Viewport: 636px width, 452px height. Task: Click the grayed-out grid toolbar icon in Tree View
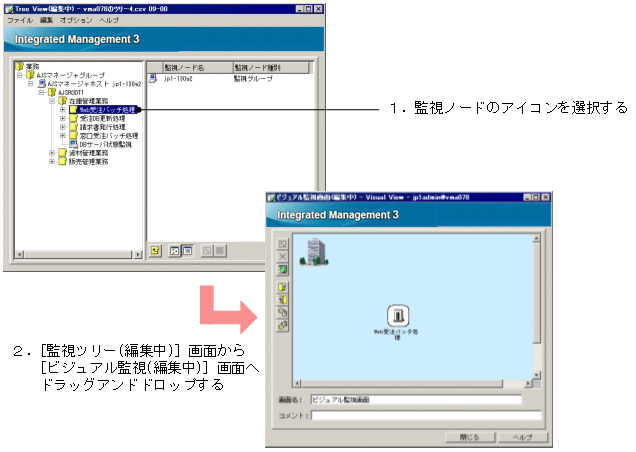pyautogui.click(x=220, y=251)
